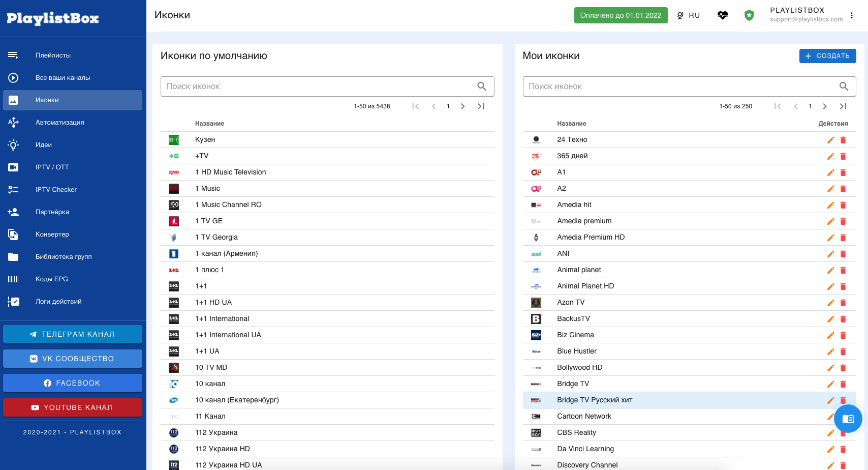
Task: Click the 10 канал (Екатеренбург) row
Action: (327, 400)
